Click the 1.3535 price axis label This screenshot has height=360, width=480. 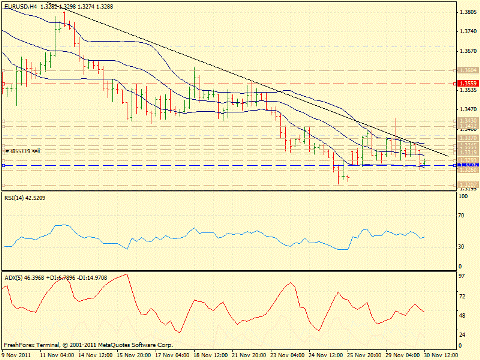point(468,90)
